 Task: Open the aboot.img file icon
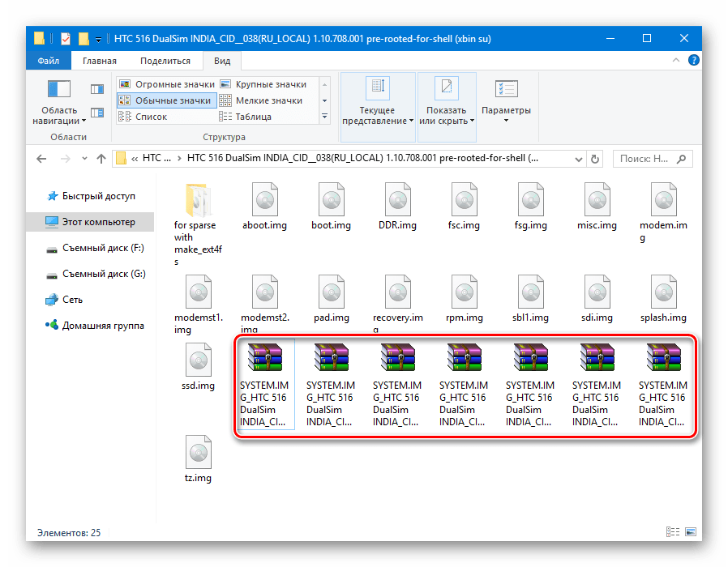coord(264,200)
